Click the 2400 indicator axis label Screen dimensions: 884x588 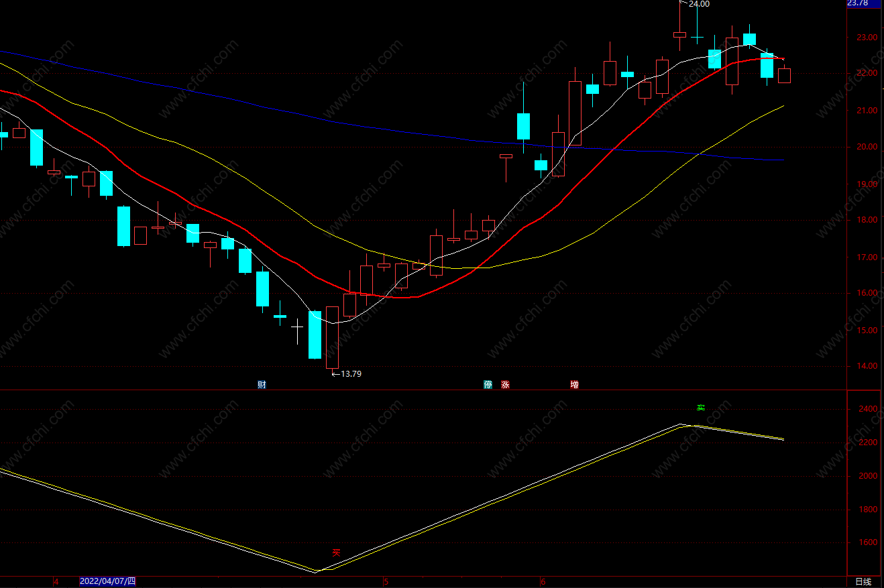(868, 409)
